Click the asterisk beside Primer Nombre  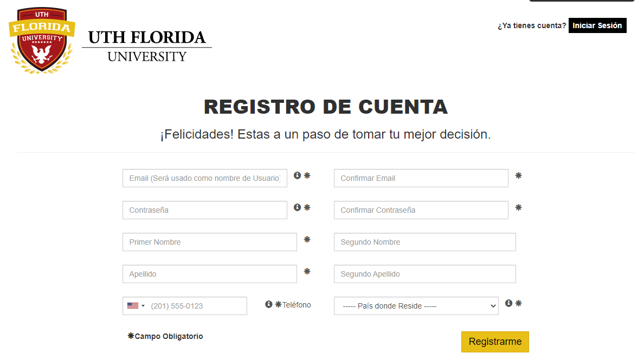pos(307,239)
